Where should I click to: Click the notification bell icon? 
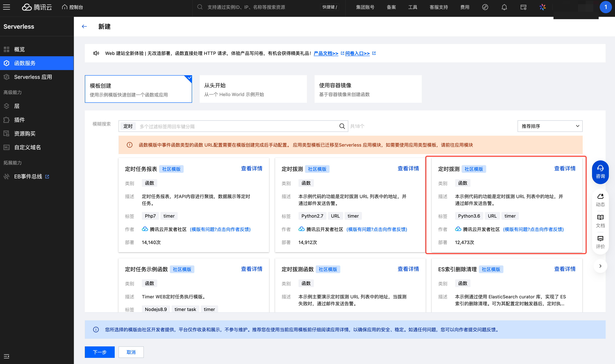(504, 7)
